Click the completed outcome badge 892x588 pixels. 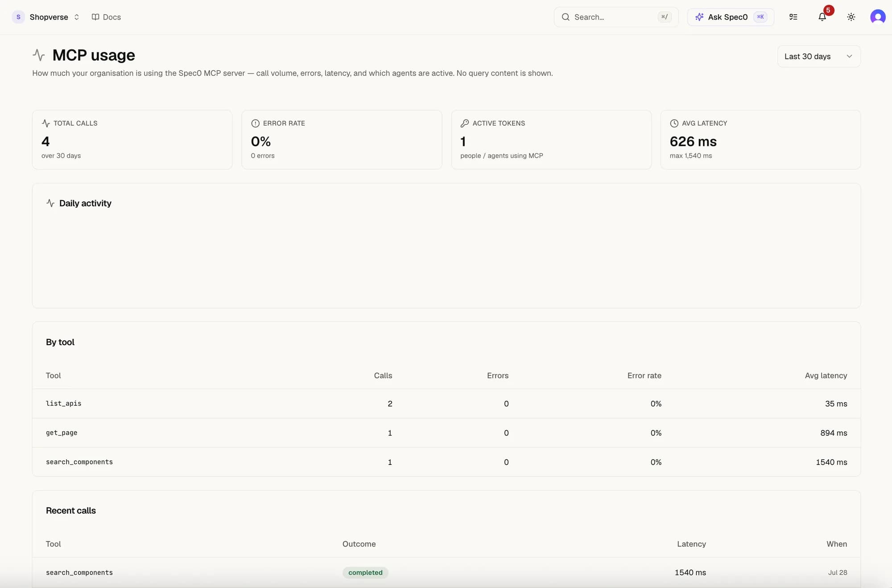pyautogui.click(x=365, y=572)
